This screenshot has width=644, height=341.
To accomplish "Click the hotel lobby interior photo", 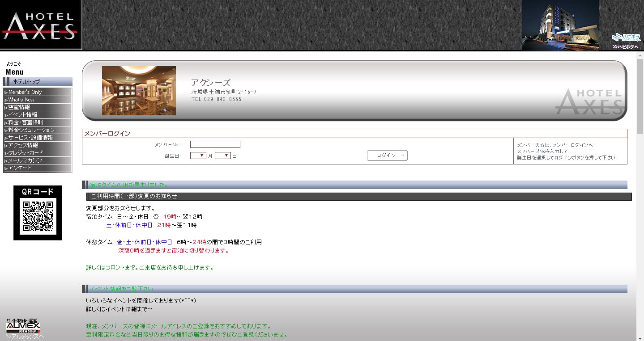I will pyautogui.click(x=139, y=91).
